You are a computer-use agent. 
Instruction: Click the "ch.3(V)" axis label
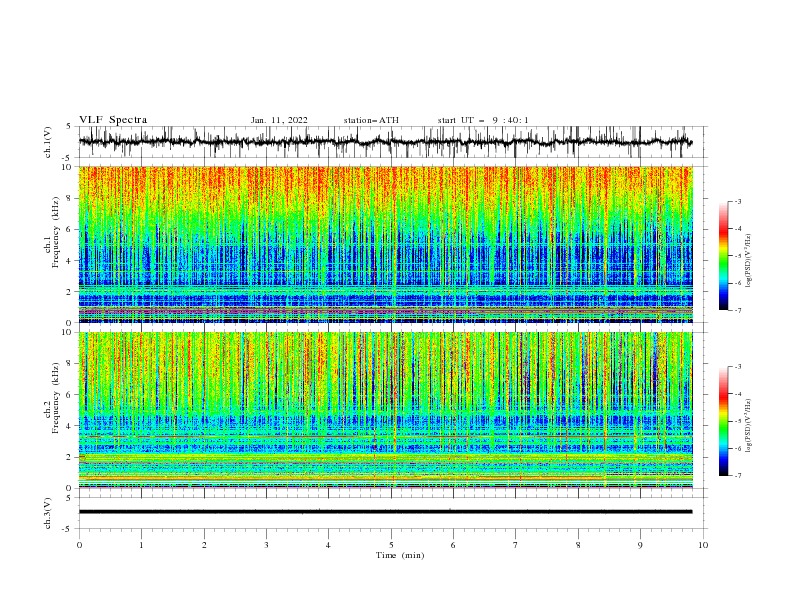(48, 513)
